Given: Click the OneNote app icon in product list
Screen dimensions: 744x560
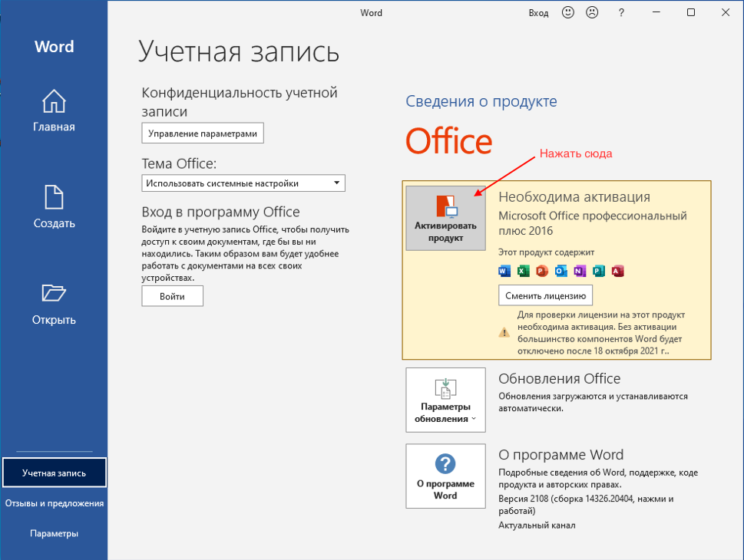Looking at the screenshot, I should tap(580, 272).
